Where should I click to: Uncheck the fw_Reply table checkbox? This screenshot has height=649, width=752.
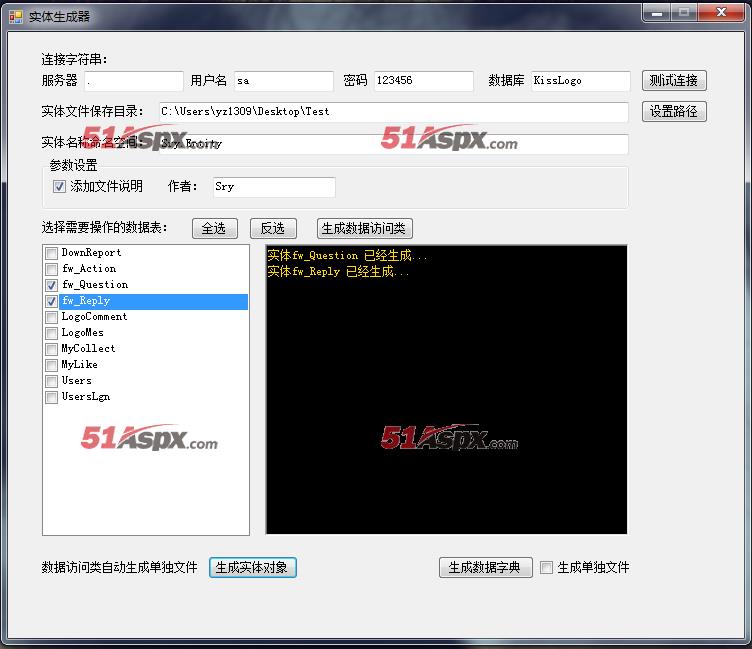point(51,301)
